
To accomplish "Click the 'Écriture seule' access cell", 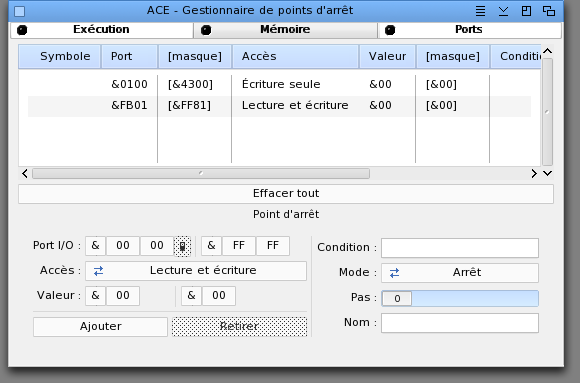I will (x=281, y=84).
